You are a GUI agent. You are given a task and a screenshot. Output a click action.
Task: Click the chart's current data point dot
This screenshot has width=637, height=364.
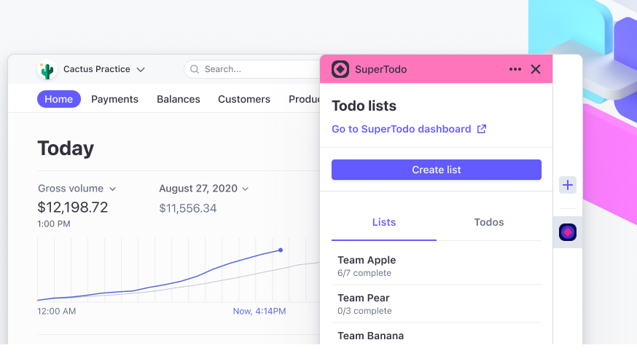pyautogui.click(x=281, y=250)
